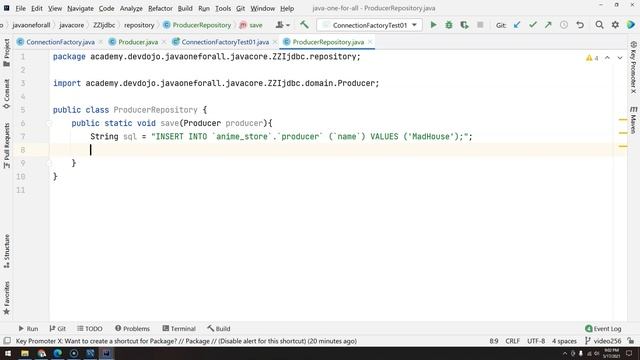Screen dimensions: 640x360
Task: Switch to Producer.java tab
Action: (x=138, y=42)
